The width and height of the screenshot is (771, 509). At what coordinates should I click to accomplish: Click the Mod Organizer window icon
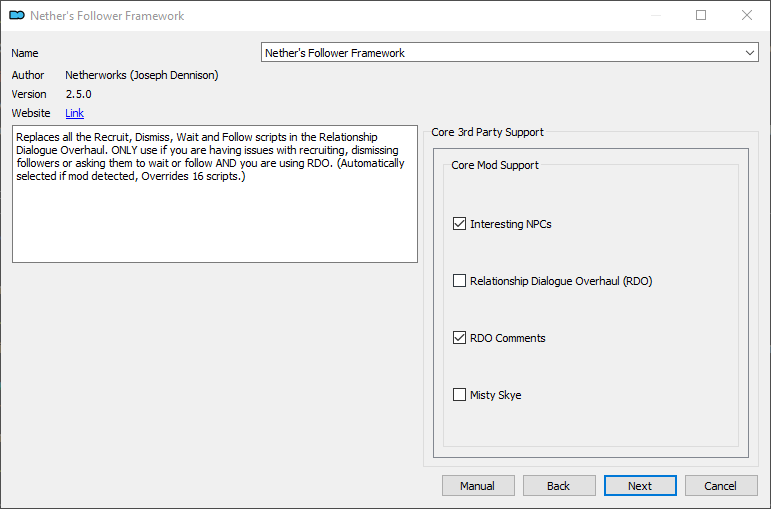pyautogui.click(x=17, y=15)
